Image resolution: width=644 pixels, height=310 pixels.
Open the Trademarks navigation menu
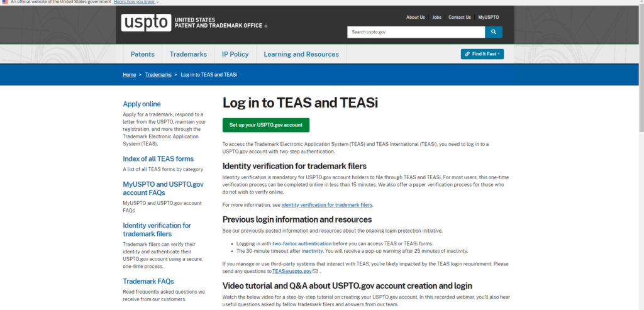[x=188, y=54]
